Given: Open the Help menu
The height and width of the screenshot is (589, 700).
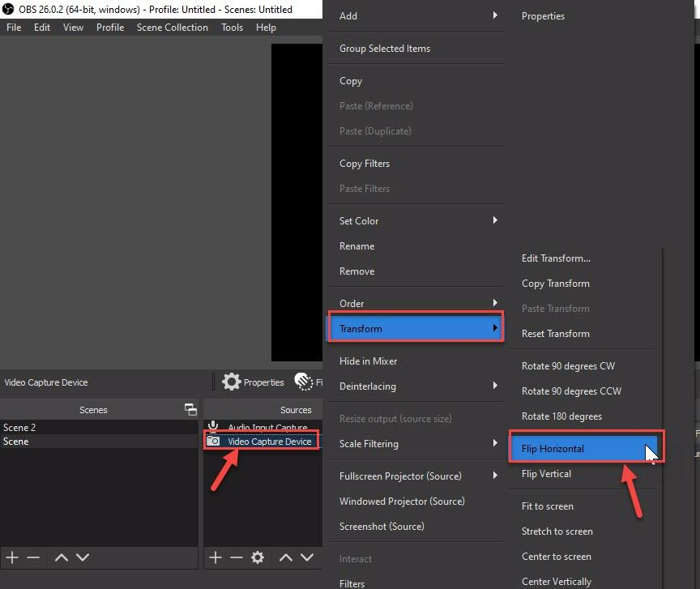Looking at the screenshot, I should [266, 28].
